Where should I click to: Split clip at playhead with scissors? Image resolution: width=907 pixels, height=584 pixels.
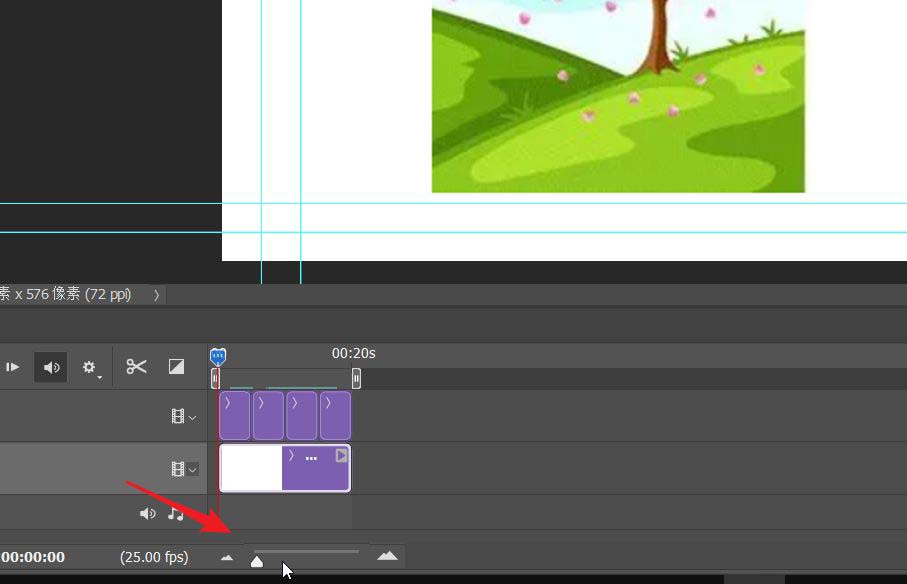(137, 367)
